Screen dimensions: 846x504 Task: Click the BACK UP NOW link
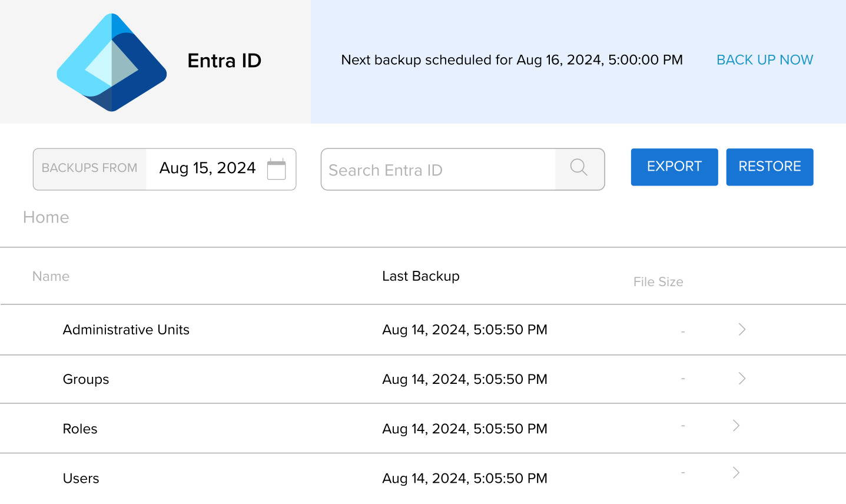(x=765, y=59)
